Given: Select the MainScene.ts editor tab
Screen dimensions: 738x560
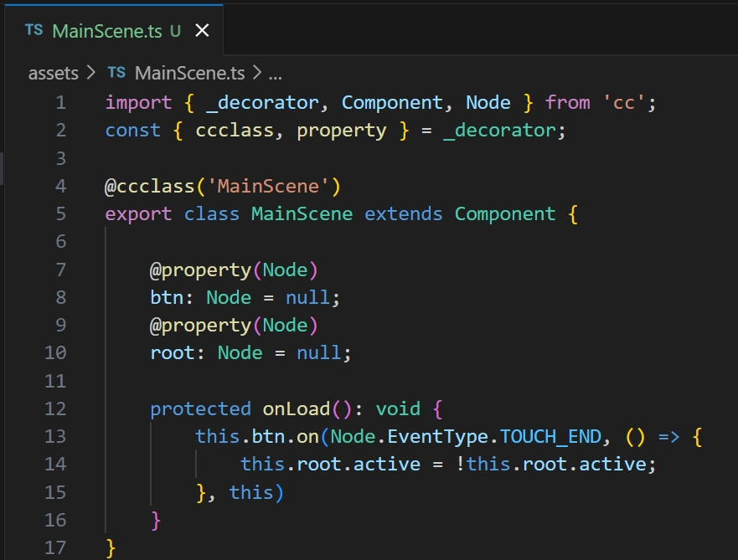Looking at the screenshot, I should [x=114, y=31].
